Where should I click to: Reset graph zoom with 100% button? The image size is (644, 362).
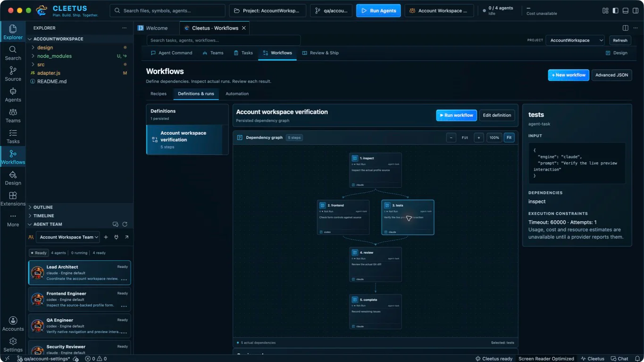[x=494, y=138]
